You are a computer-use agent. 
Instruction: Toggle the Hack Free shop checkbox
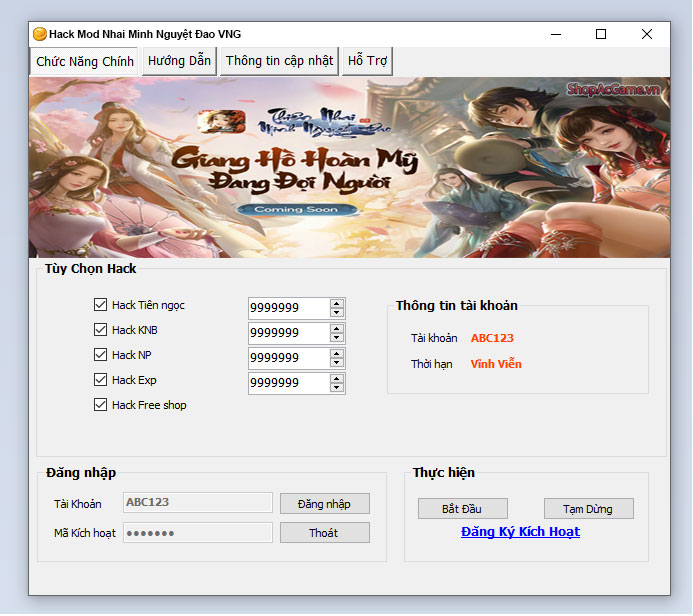click(x=100, y=405)
